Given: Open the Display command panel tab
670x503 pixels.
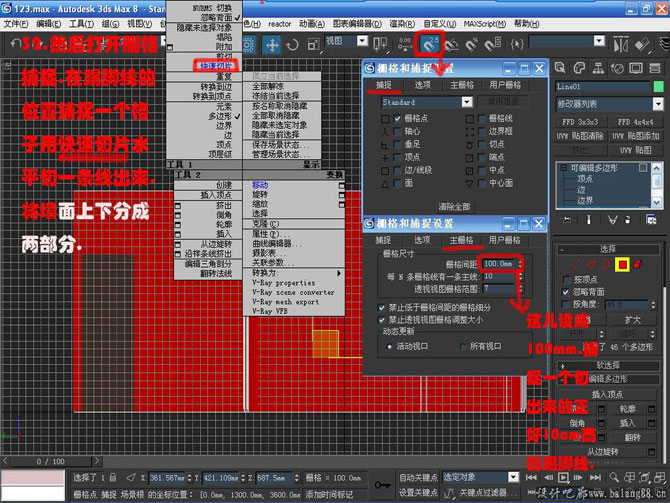Looking at the screenshot, I should pyautogui.click(x=636, y=68).
